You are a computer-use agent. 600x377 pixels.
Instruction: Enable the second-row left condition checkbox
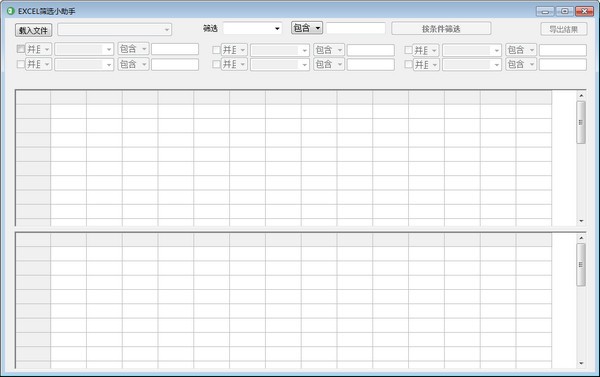coord(21,64)
